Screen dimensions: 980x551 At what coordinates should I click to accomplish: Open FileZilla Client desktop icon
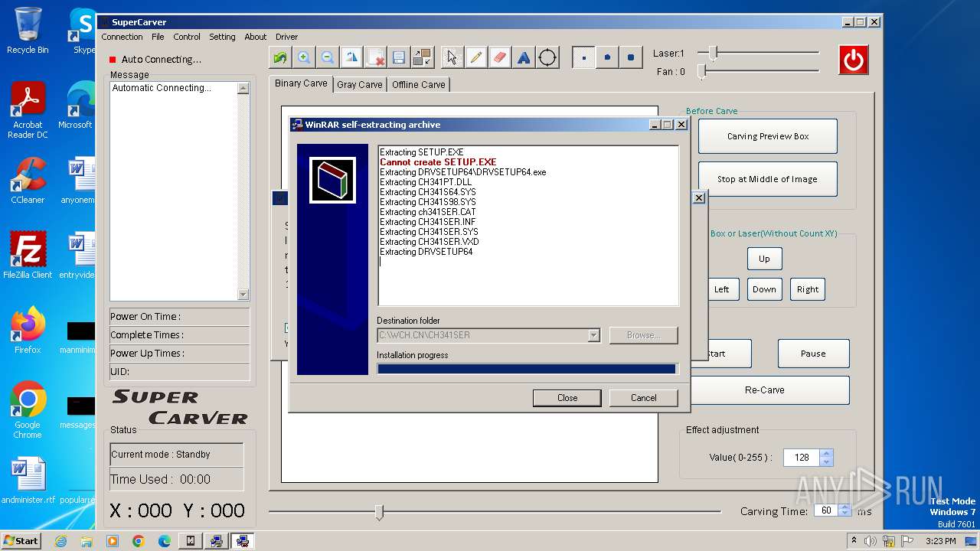28,255
